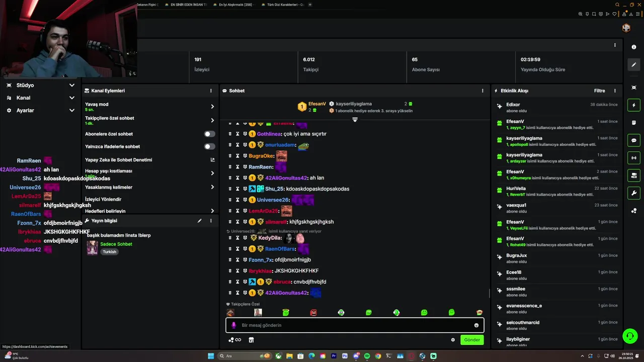Viewport: 644px width, 362px height.
Task: Open Spotify from the taskbar
Action: click(367, 356)
